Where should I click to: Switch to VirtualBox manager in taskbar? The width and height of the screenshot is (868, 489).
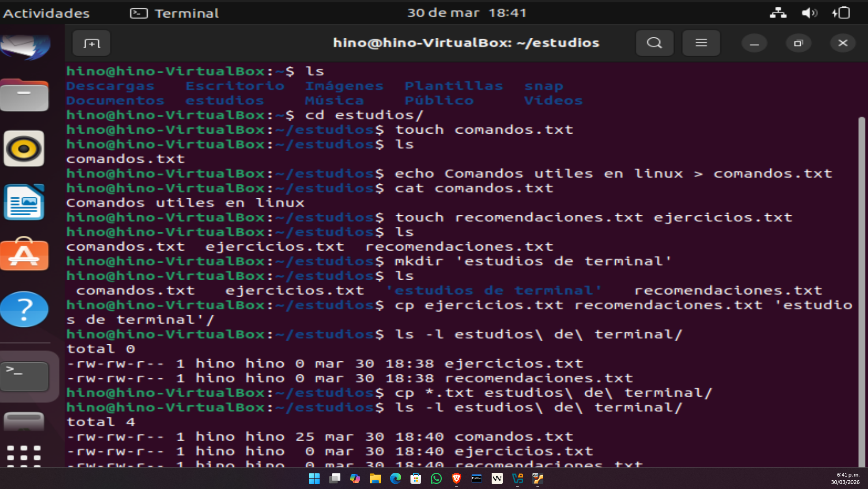pos(517,479)
